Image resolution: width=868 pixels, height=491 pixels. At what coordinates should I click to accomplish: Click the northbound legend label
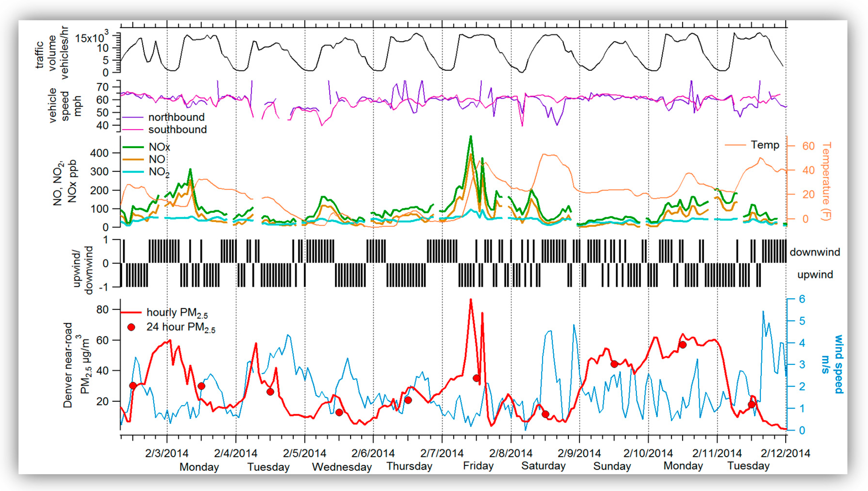click(x=176, y=117)
